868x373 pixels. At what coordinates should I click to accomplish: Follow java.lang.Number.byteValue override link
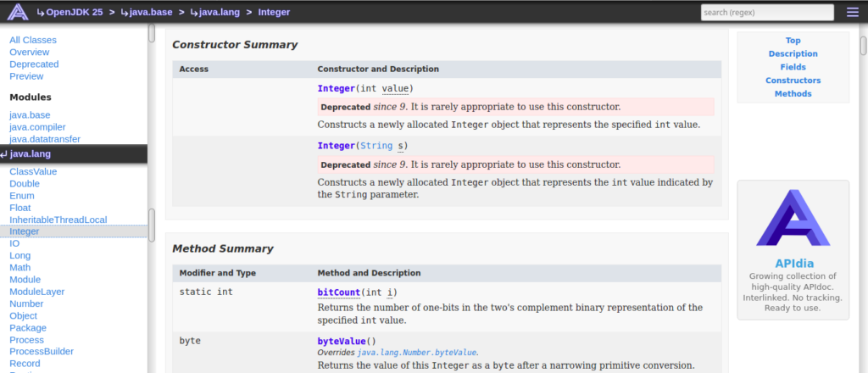coord(417,352)
